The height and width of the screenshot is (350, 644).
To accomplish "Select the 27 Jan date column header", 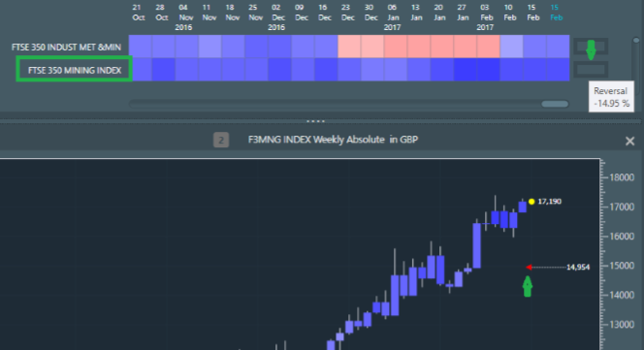I will [463, 13].
